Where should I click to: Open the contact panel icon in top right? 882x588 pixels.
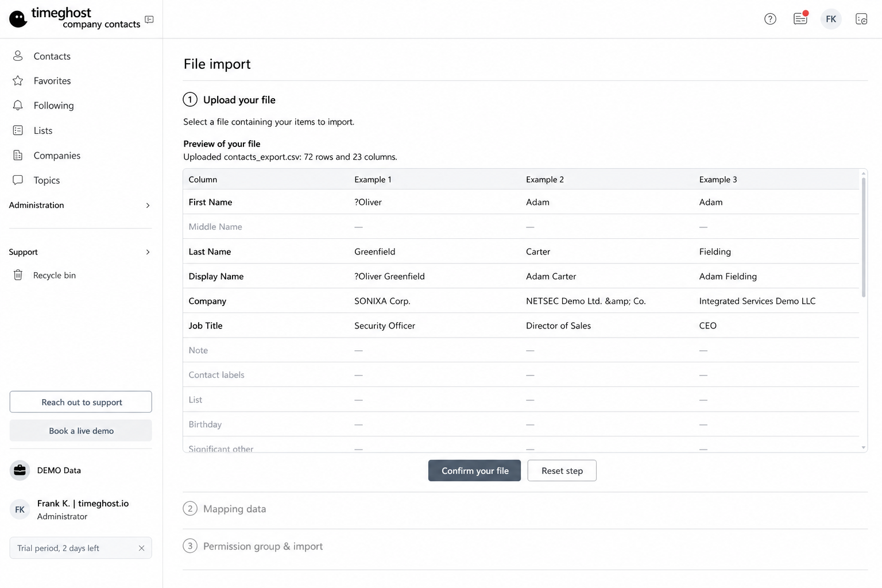pos(861,19)
